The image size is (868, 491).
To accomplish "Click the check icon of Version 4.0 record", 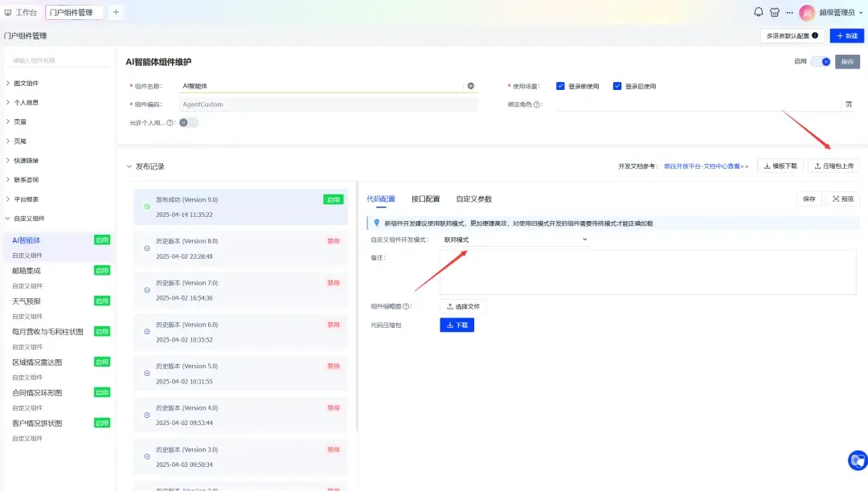I will (147, 415).
